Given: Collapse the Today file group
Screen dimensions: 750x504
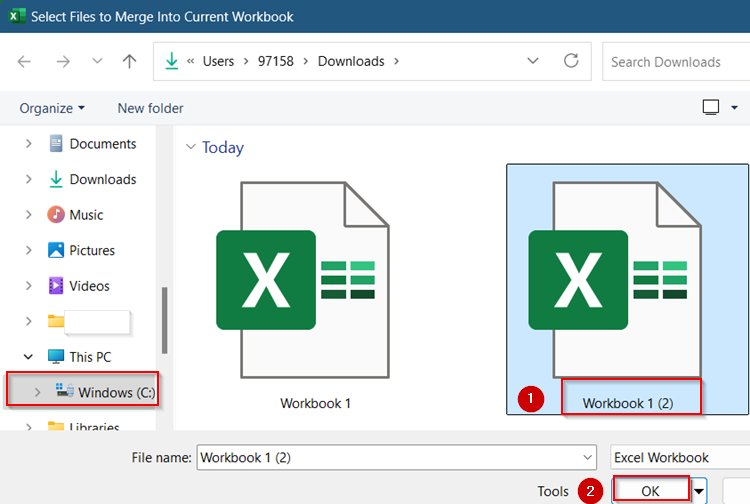Looking at the screenshot, I should pyautogui.click(x=190, y=146).
